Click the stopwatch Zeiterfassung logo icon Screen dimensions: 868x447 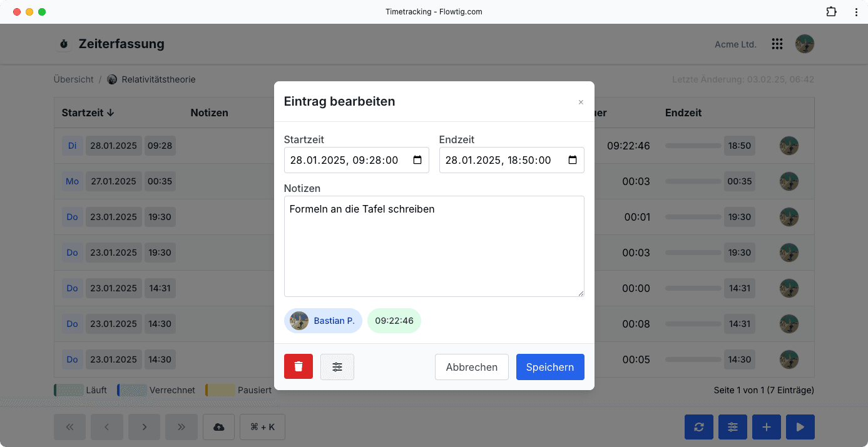(64, 44)
